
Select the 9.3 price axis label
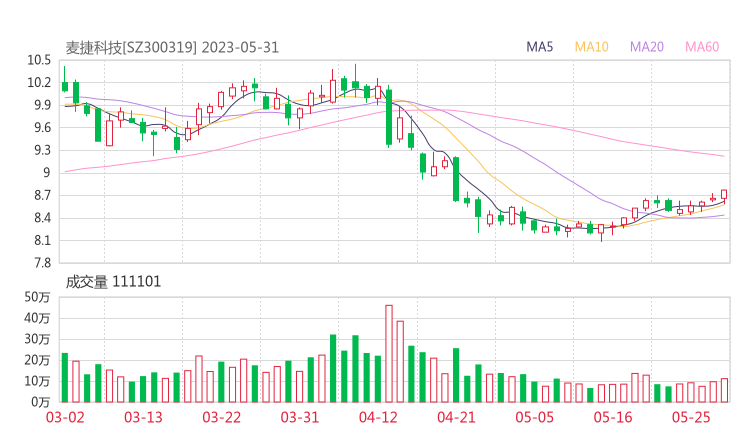point(42,150)
